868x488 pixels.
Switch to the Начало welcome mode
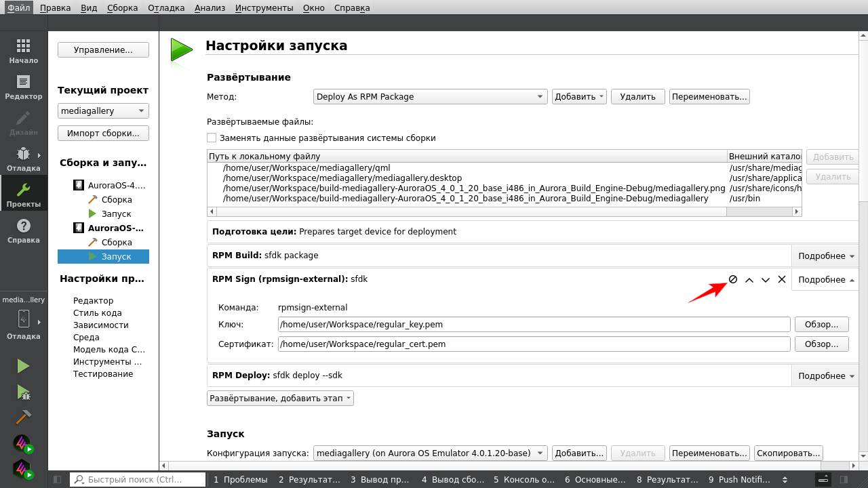pyautogui.click(x=23, y=52)
